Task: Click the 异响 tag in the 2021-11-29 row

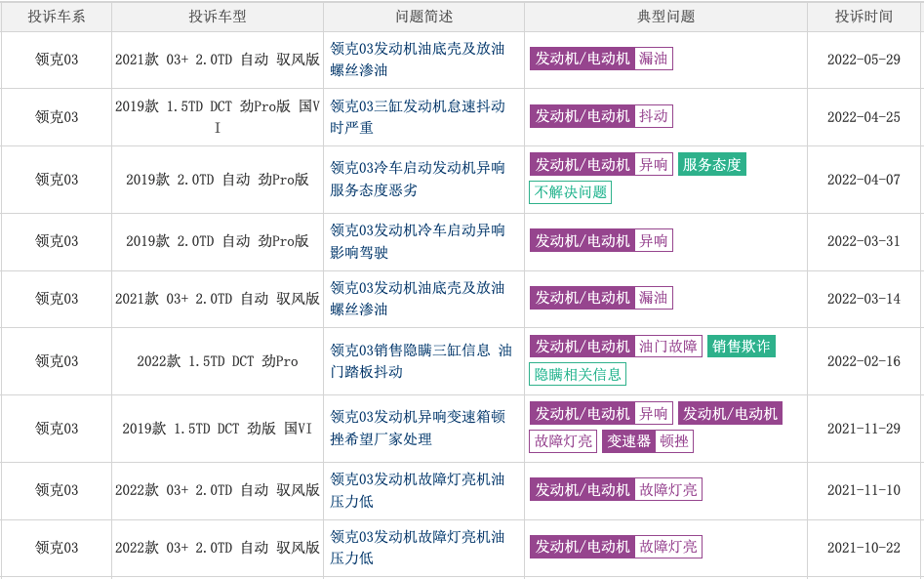Action: click(654, 414)
